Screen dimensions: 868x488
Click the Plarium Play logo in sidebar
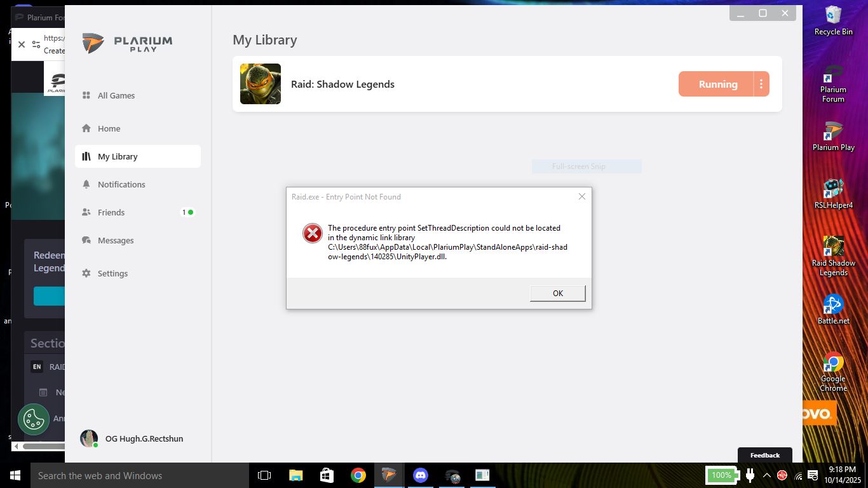pos(127,43)
